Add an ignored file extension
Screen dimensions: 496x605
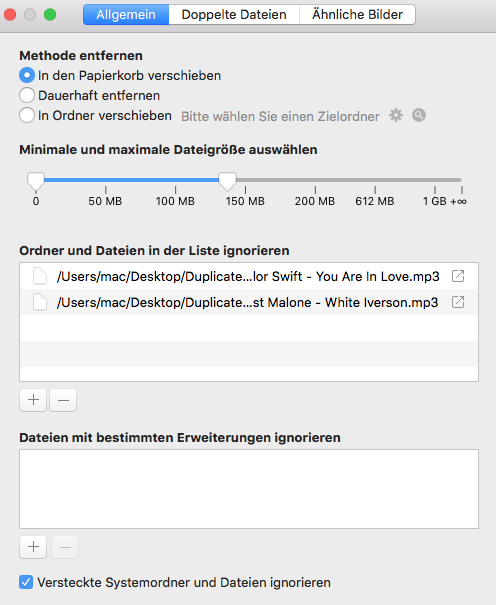click(x=33, y=547)
